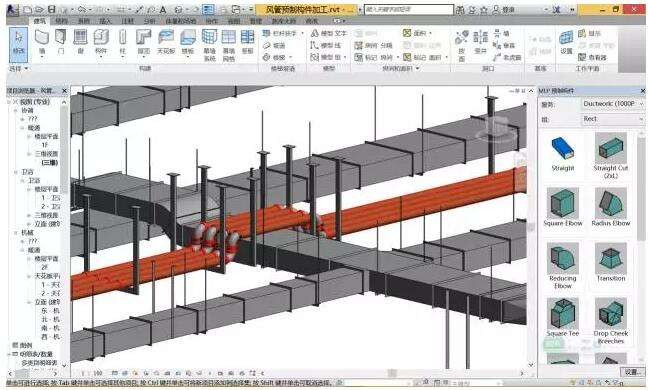Open the Set work plane (设置) tool
648x390 pixels.
(x=566, y=42)
